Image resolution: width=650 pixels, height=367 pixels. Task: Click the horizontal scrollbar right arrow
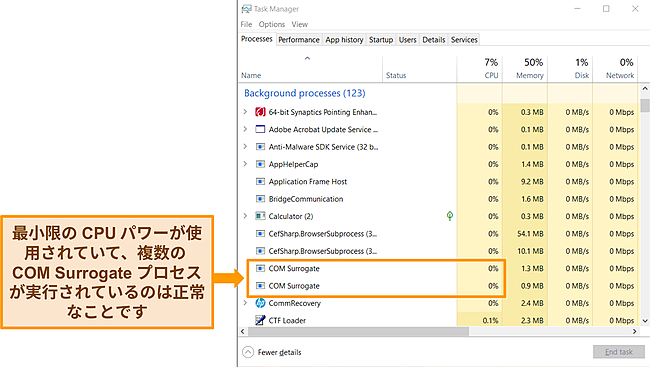(x=634, y=331)
